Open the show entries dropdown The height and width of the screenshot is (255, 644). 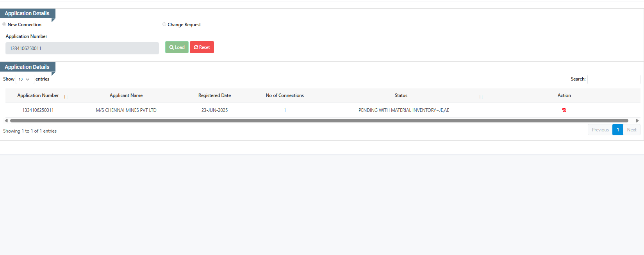[25, 79]
